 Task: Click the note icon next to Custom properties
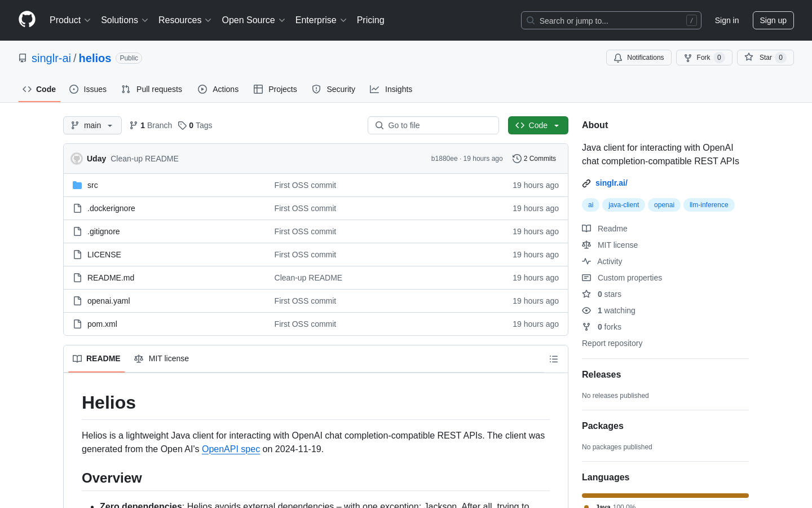click(x=586, y=278)
